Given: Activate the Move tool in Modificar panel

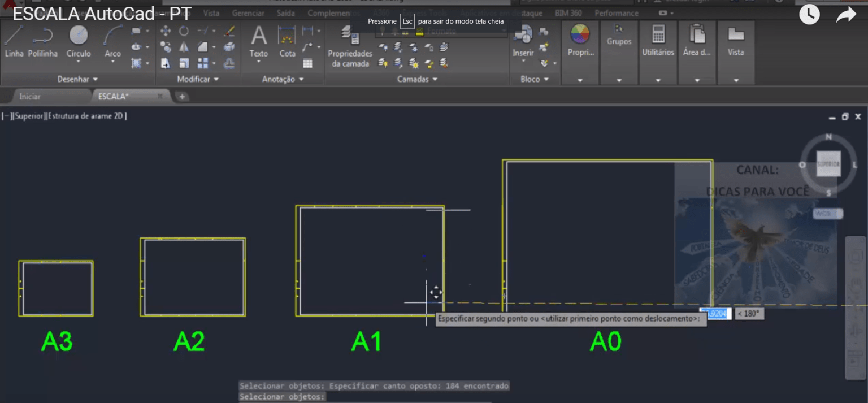Looking at the screenshot, I should (166, 31).
